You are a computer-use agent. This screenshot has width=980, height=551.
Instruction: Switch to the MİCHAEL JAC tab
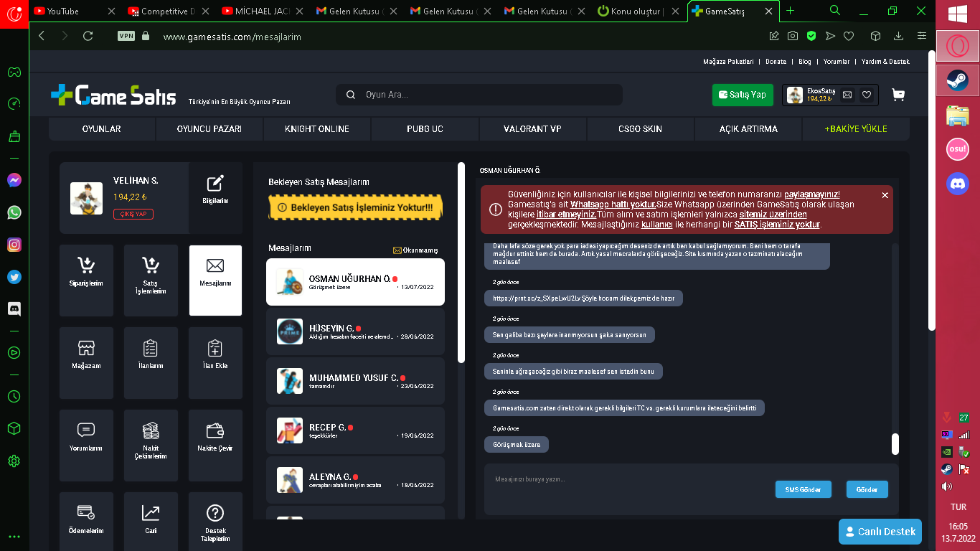point(263,11)
